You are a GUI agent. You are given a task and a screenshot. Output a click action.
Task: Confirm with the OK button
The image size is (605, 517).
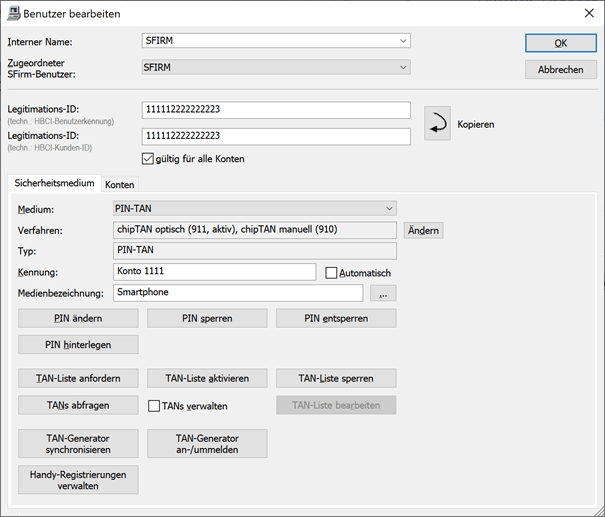561,43
